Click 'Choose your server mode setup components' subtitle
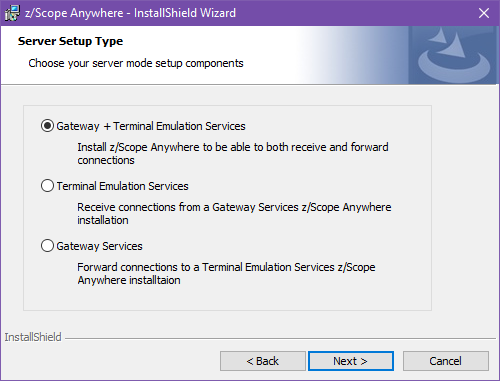Image resolution: width=500 pixels, height=381 pixels. (136, 63)
